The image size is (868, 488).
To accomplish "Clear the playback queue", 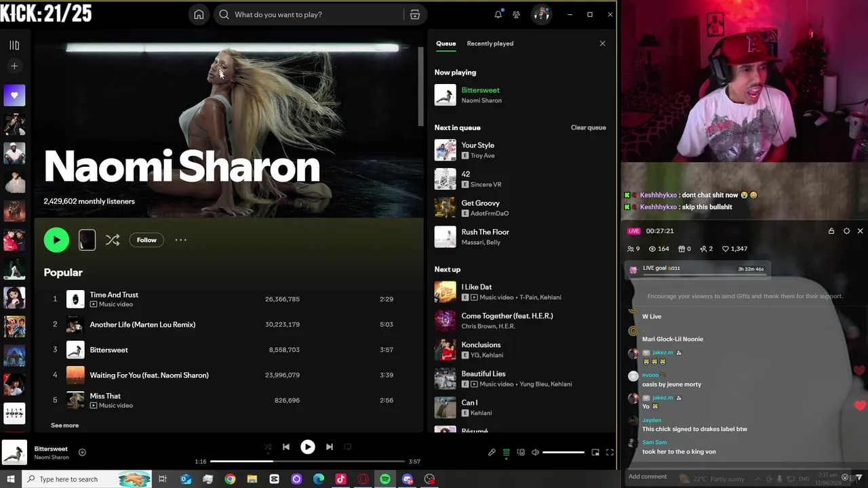I will tap(588, 127).
